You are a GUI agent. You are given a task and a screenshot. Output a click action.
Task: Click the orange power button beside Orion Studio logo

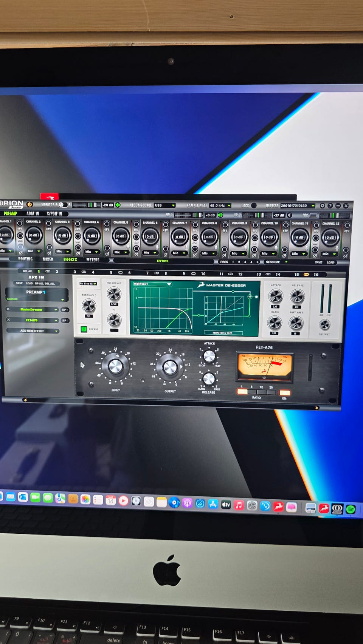(x=29, y=204)
